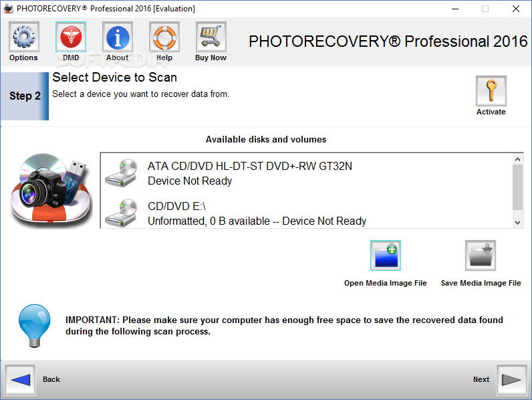Viewport: 532px width, 400px height.
Task: Close the PHOTORECOVERY window
Action: 516,9
